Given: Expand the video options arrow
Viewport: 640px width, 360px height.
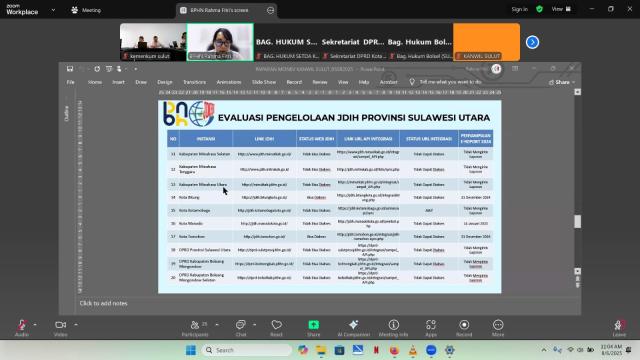Looking at the screenshot, I should (x=76, y=325).
